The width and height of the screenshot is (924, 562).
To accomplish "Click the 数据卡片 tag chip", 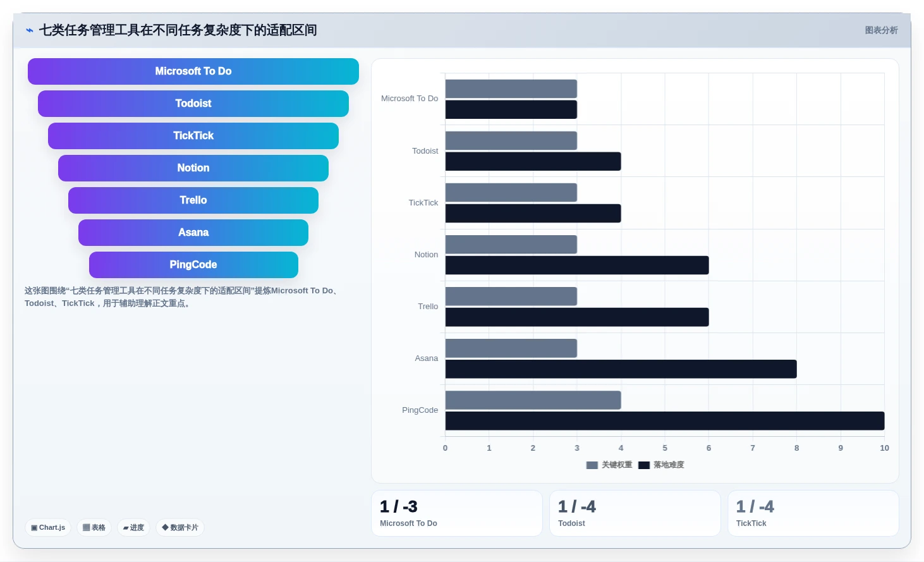I will 180,527.
